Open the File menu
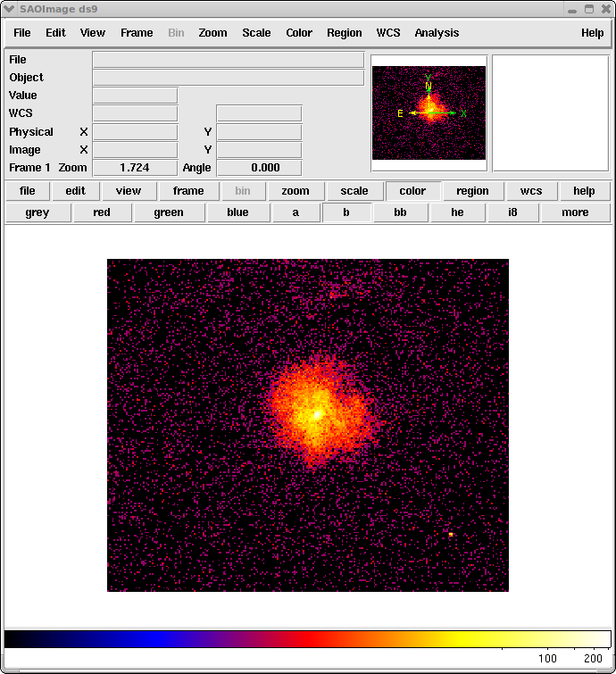This screenshot has width=616, height=674. 22,33
